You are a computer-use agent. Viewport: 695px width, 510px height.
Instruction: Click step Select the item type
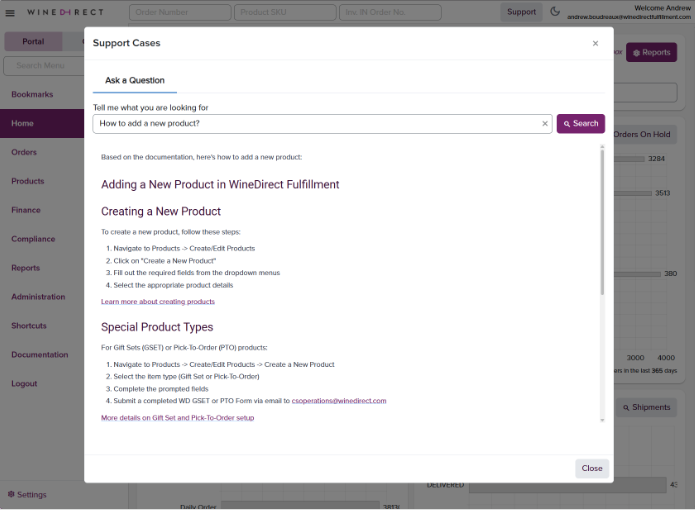(186, 377)
